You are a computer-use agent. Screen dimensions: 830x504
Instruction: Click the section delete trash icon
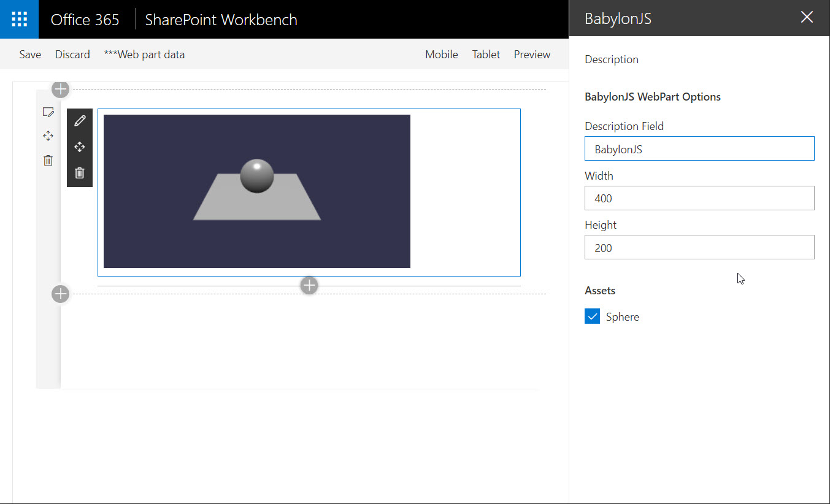pyautogui.click(x=48, y=161)
